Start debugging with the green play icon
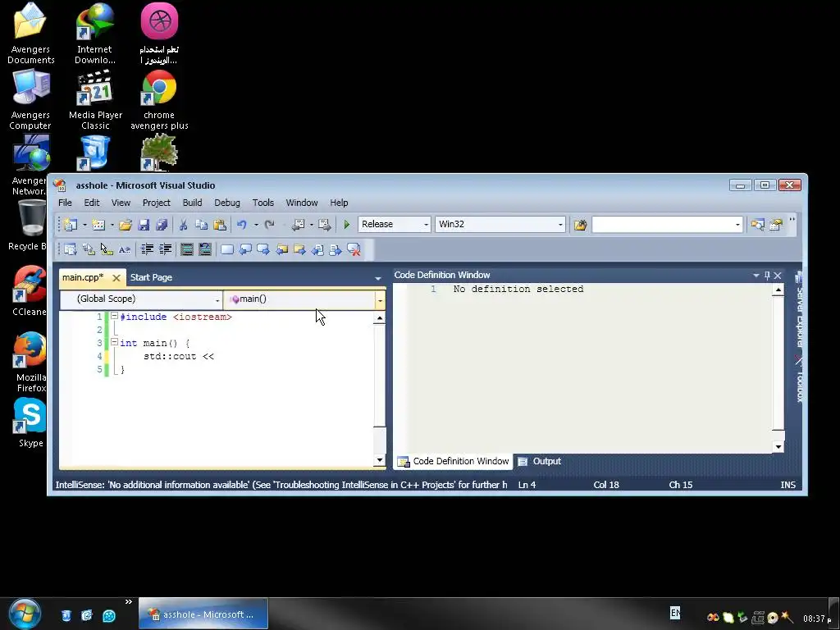840x630 pixels. point(347,225)
